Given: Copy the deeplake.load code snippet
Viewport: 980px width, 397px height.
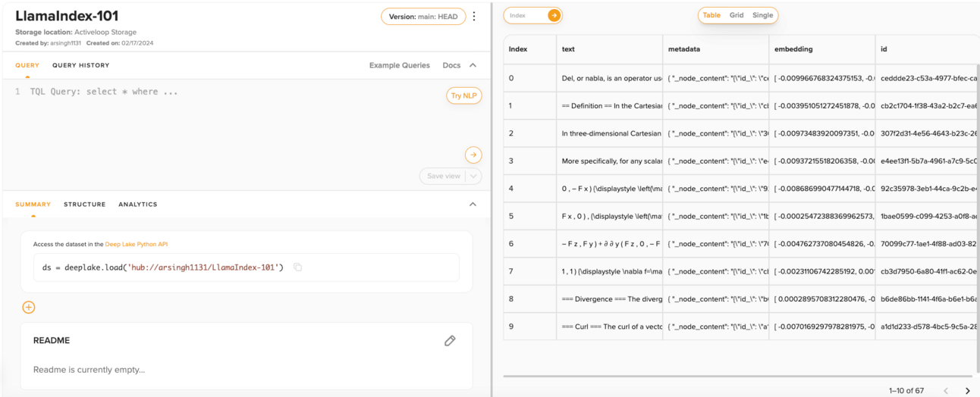Looking at the screenshot, I should click(x=297, y=267).
